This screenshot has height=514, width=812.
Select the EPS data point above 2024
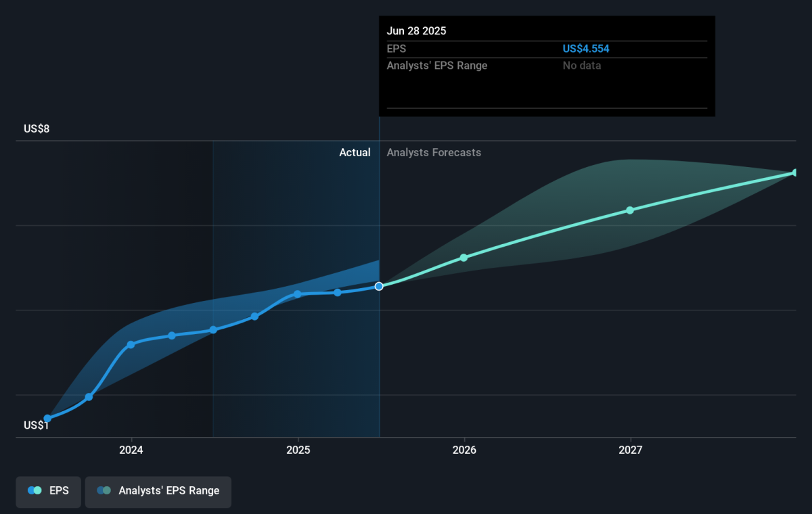[x=131, y=344]
